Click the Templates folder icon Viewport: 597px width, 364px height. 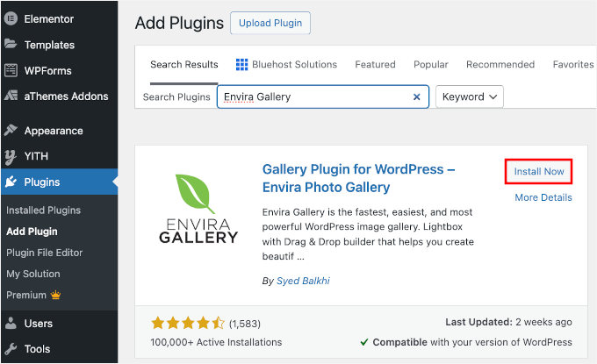[x=11, y=45]
